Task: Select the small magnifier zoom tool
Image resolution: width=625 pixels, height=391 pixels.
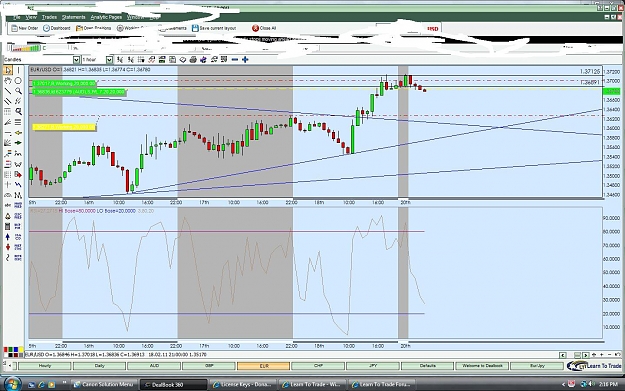Action: click(18, 91)
